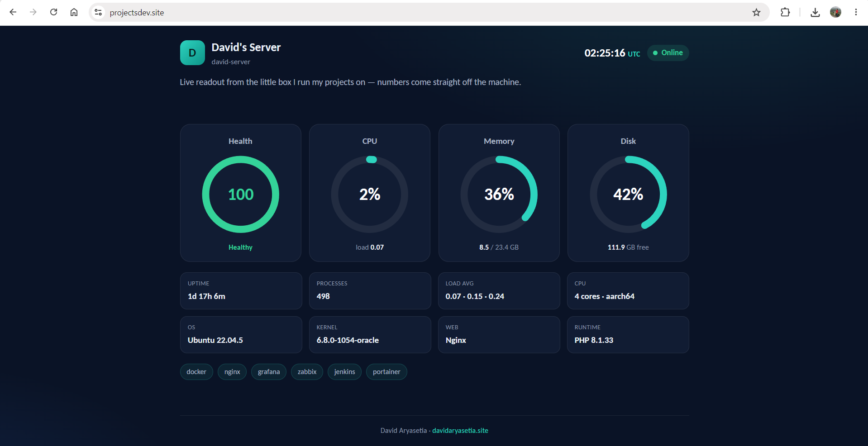Viewport: 868px width, 446px height.
Task: Click the 8.5 / 23.4 GB memory text
Action: [499, 247]
